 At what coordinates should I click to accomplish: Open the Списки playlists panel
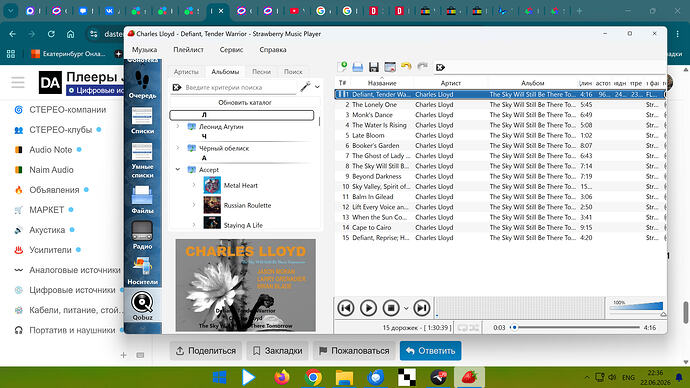142,120
